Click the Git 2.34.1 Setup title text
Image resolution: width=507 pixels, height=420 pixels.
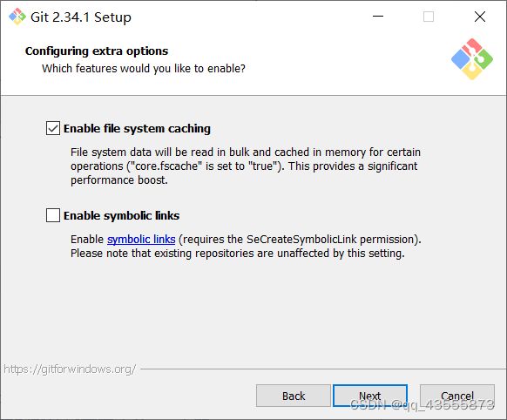point(81,17)
